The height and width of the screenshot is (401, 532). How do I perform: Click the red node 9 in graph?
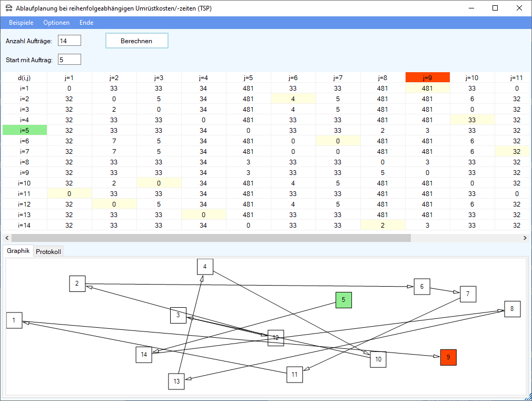pos(448,357)
